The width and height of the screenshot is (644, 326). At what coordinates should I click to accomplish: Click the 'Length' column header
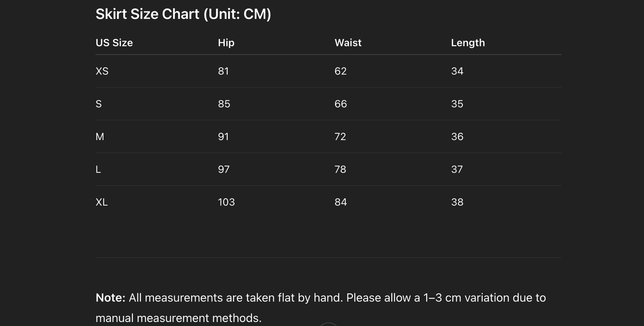(468, 43)
